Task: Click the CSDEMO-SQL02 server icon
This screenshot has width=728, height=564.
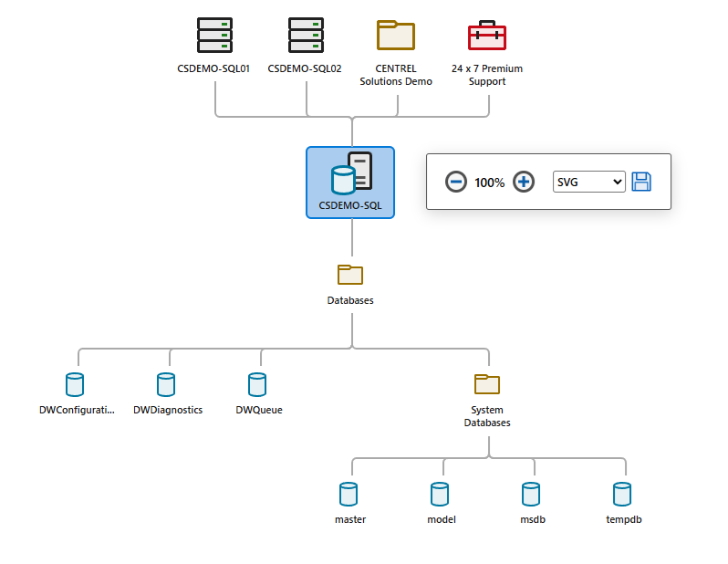Action: click(306, 36)
